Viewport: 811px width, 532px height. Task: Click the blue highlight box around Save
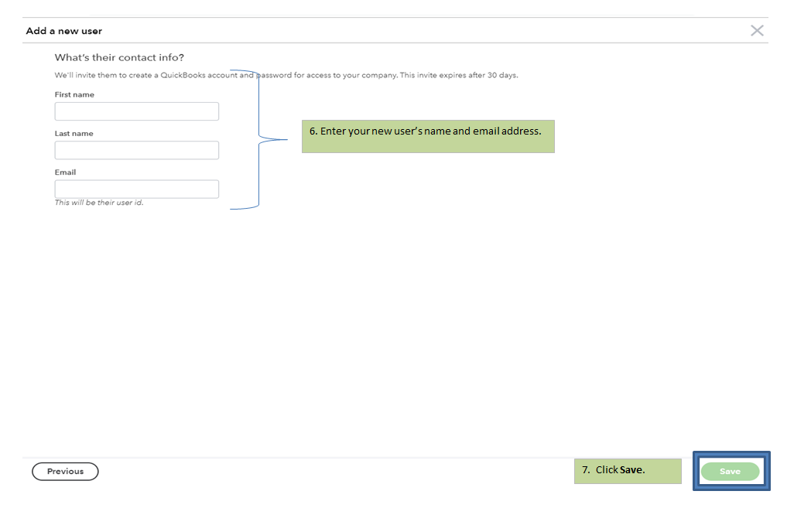coord(731,452)
